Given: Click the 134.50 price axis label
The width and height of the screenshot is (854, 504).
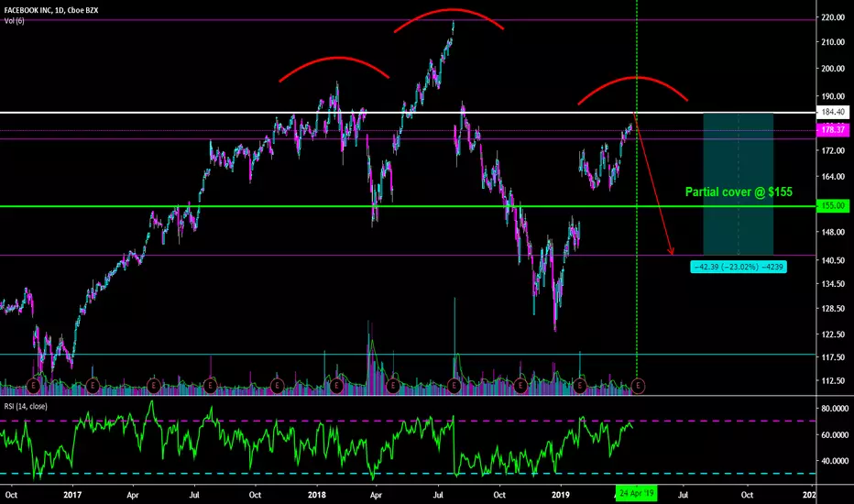Looking at the screenshot, I should (x=833, y=284).
